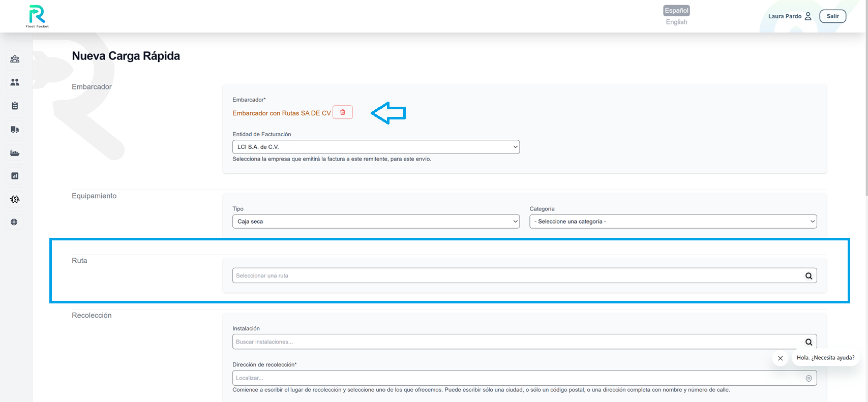This screenshot has height=402, width=868.
Task: Click the Recolección section label
Action: tap(92, 316)
